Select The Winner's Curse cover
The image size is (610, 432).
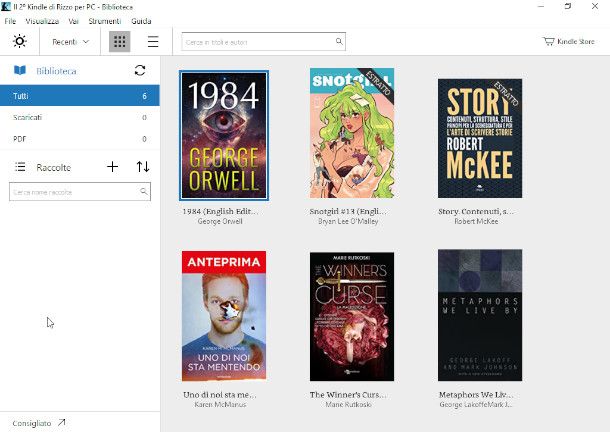[x=352, y=316]
